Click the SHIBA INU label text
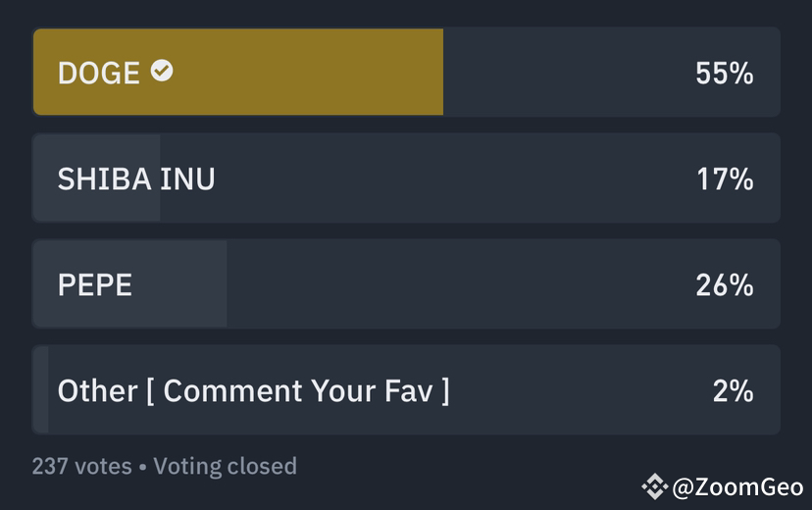 pos(136,179)
